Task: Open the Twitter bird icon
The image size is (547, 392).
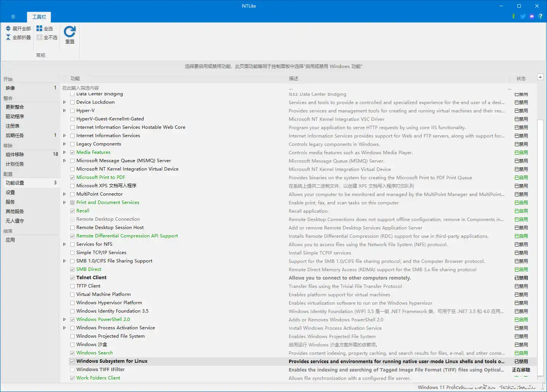Action: point(523,16)
